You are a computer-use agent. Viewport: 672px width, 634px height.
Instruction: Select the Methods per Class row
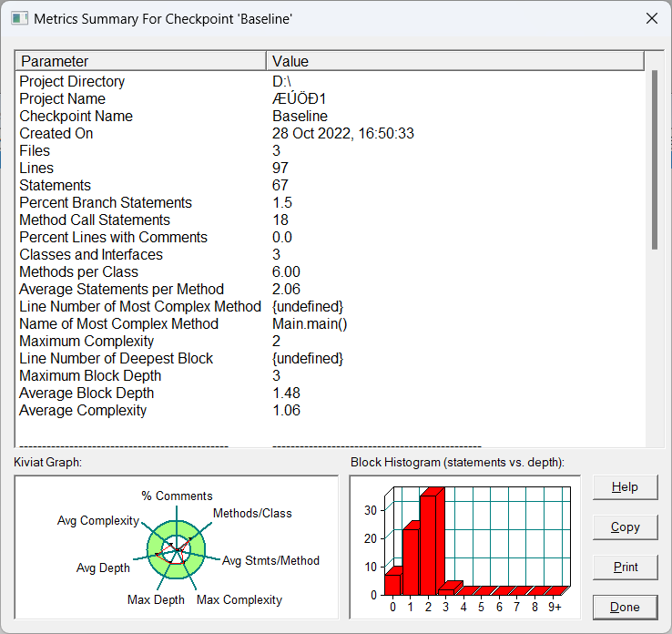click(x=330, y=271)
